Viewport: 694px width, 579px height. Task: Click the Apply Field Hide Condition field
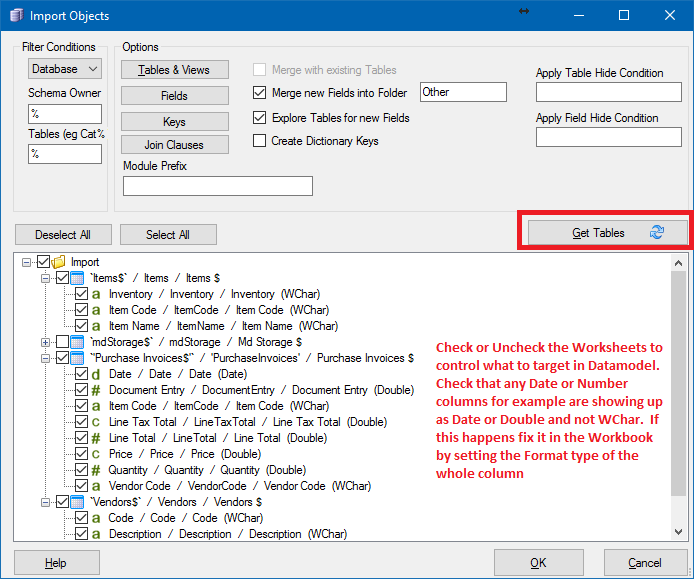pyautogui.click(x=609, y=137)
